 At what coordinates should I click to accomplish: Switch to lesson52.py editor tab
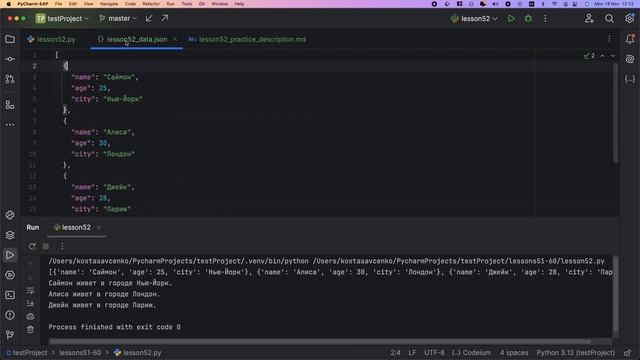(x=51, y=39)
